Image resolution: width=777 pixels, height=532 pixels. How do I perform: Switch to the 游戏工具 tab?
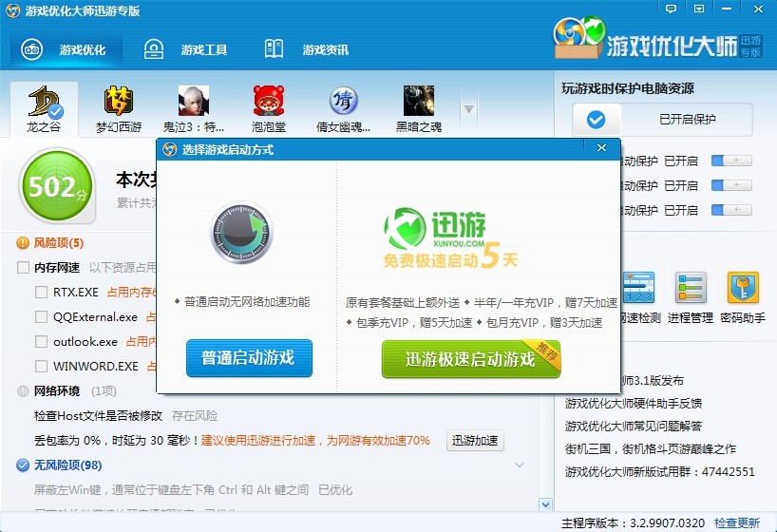[x=186, y=49]
